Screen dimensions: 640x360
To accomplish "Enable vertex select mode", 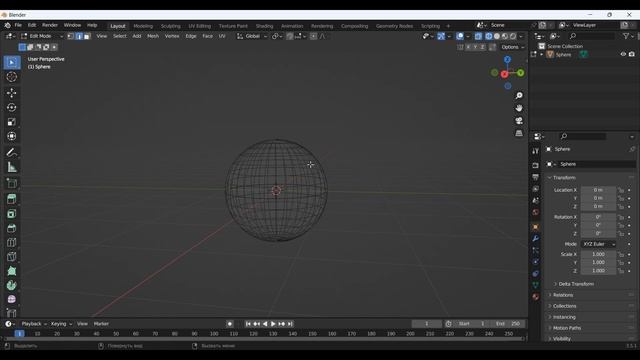I will (71, 36).
